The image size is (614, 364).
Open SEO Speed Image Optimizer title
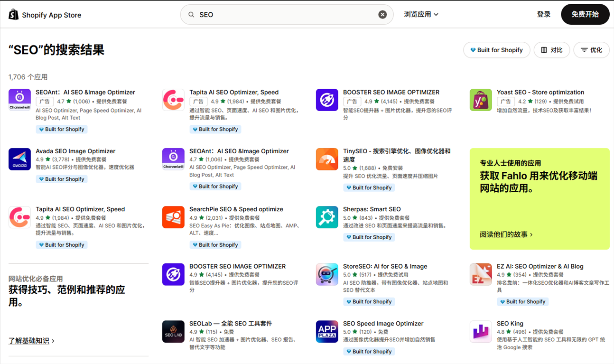383,324
